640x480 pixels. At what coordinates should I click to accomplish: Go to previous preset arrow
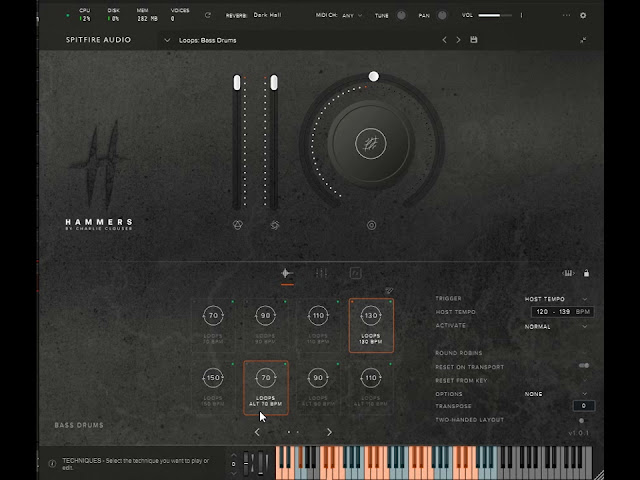click(444, 40)
